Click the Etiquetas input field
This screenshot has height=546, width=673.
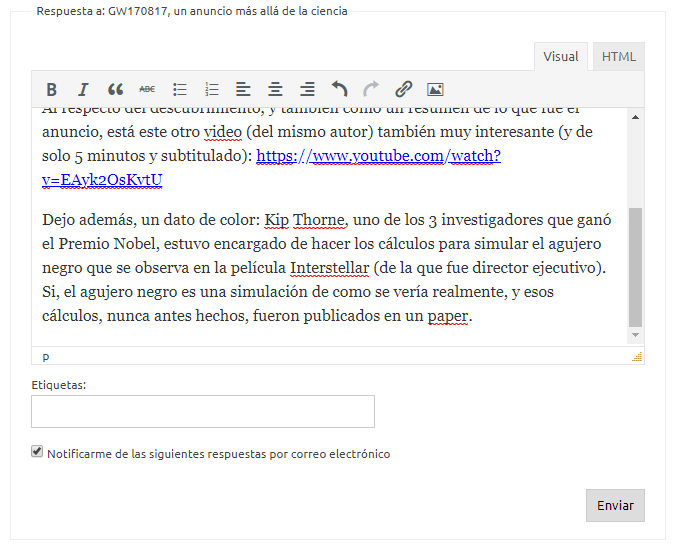click(x=203, y=411)
